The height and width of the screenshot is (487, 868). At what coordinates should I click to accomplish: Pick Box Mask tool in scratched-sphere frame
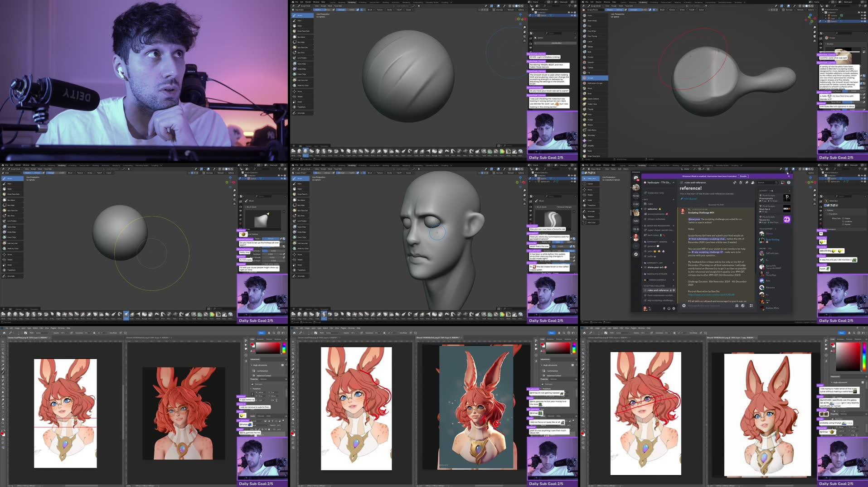click(302, 37)
